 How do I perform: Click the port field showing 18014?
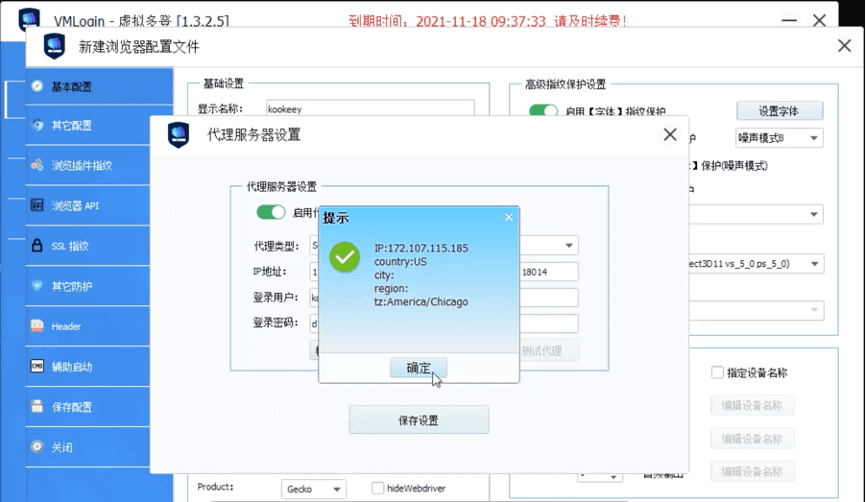tap(549, 272)
